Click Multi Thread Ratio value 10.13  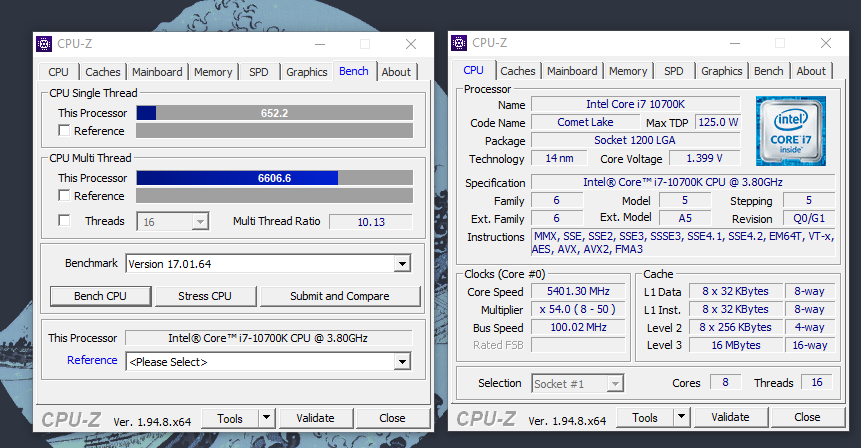pyautogui.click(x=371, y=222)
